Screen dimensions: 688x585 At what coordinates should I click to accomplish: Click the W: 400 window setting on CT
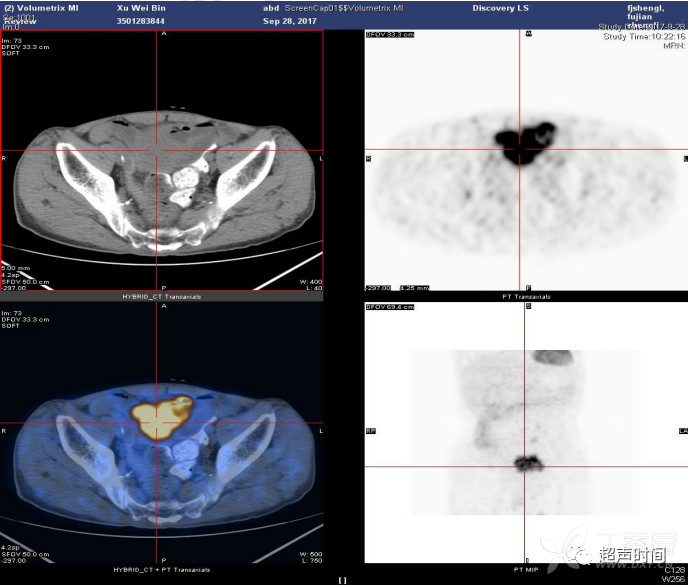[x=311, y=282]
